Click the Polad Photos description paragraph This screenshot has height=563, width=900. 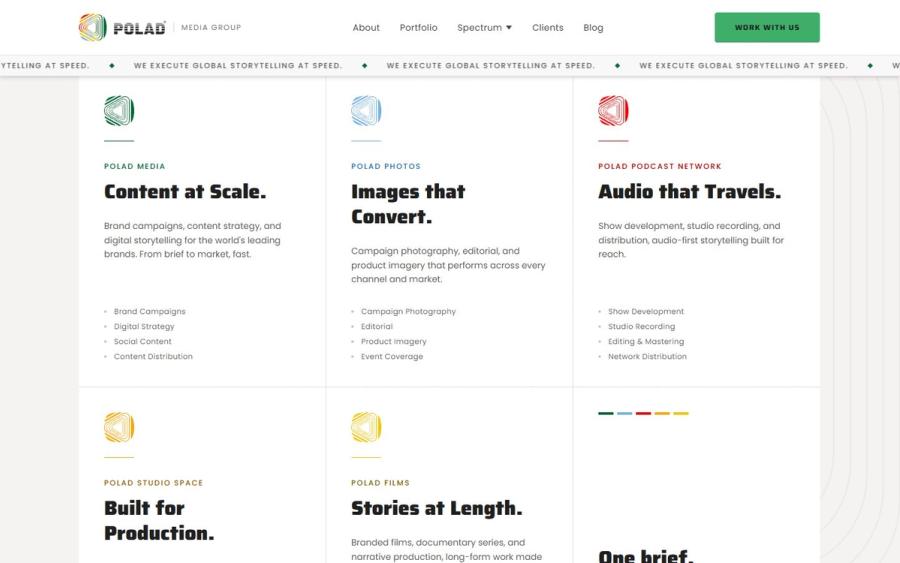pos(448,265)
